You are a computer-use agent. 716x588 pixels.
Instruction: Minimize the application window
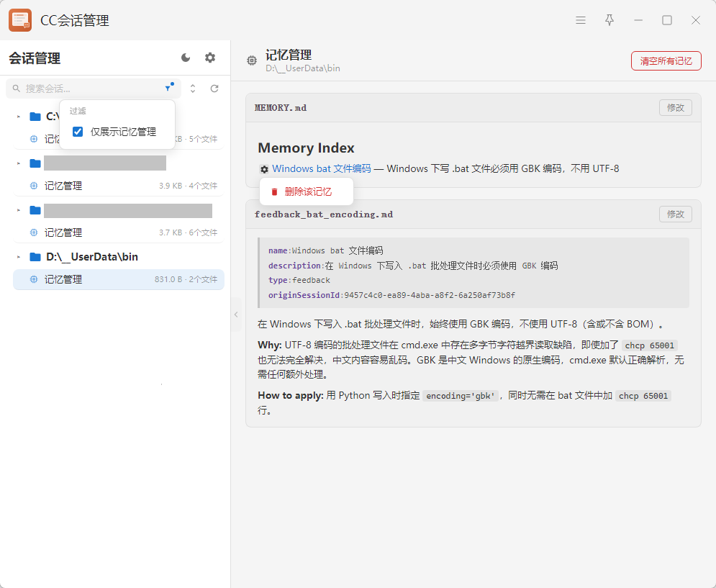tap(638, 20)
